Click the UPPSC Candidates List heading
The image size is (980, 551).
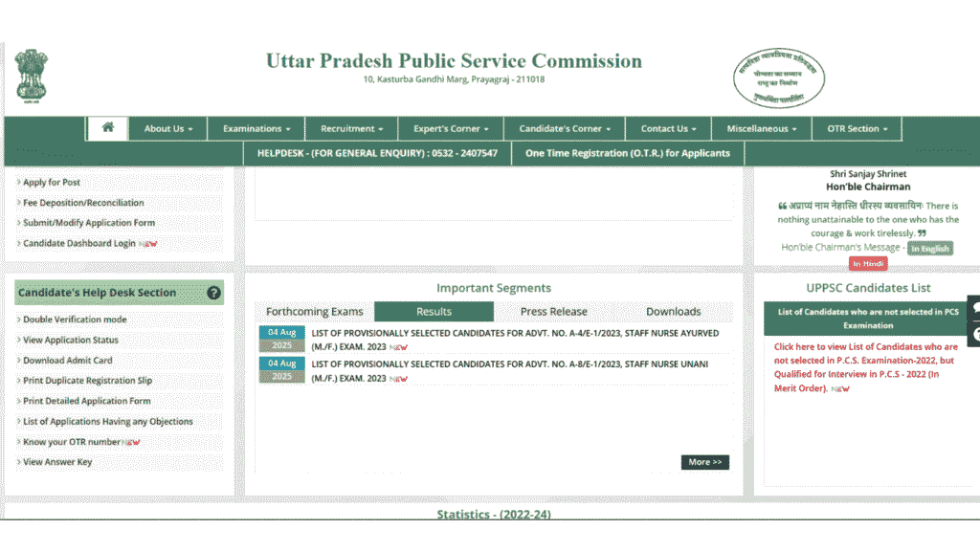868,288
